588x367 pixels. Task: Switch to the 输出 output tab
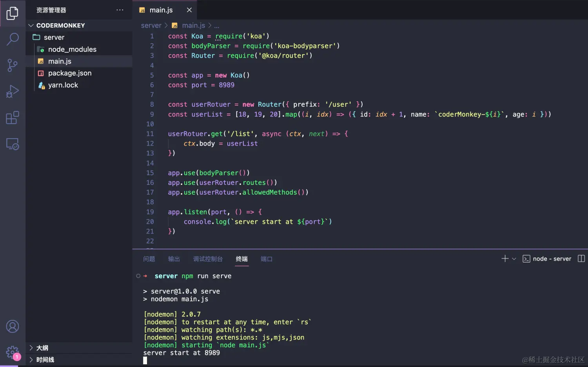[174, 259]
